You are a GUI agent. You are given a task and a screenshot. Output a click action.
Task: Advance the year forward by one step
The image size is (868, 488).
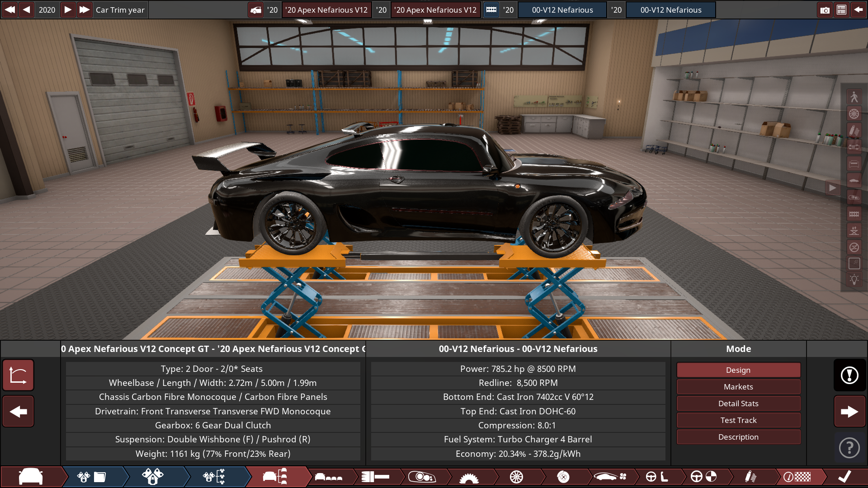tap(67, 10)
